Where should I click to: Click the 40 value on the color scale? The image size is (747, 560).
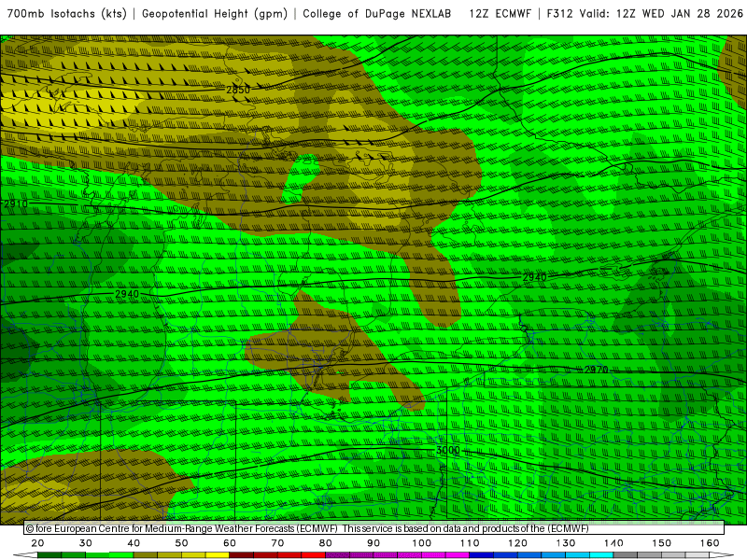(134, 543)
